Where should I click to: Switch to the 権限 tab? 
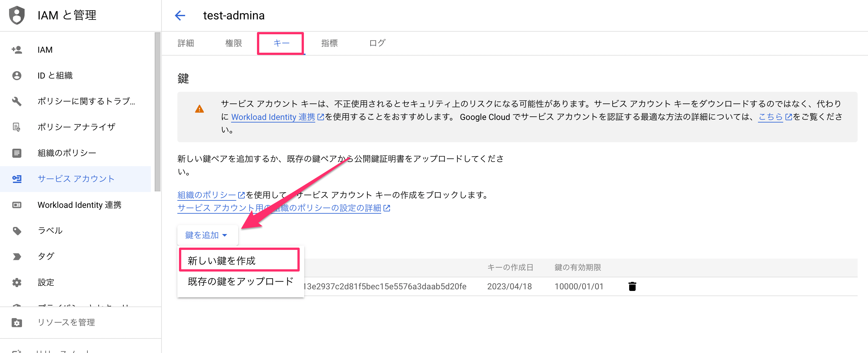click(234, 43)
